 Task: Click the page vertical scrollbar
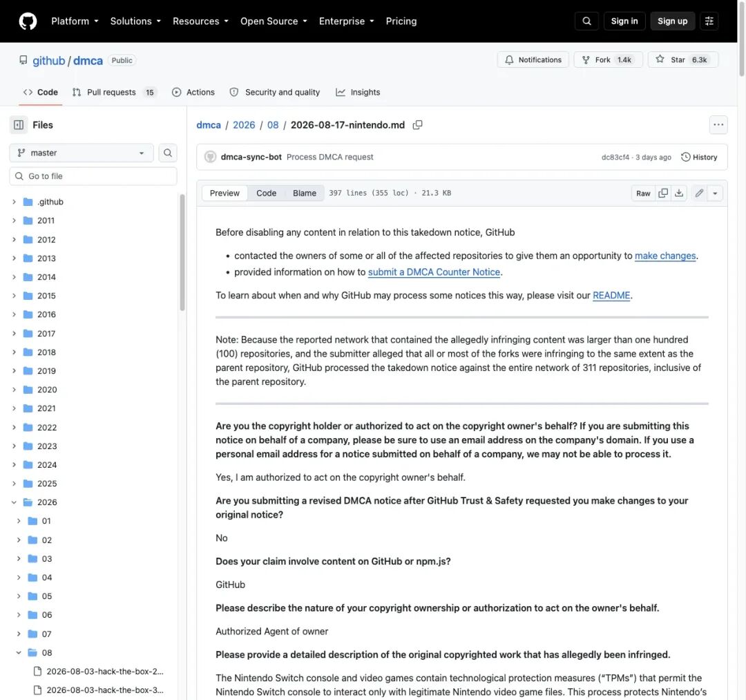coord(742,38)
